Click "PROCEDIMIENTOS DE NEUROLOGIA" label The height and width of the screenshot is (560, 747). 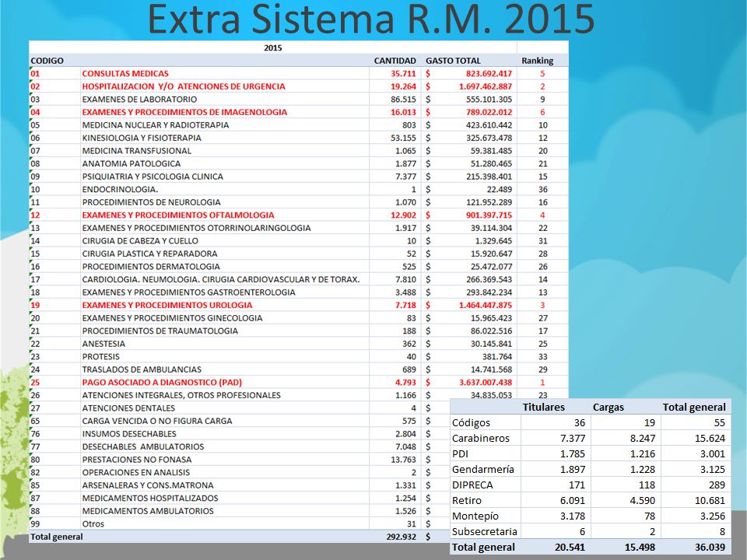pos(151,202)
